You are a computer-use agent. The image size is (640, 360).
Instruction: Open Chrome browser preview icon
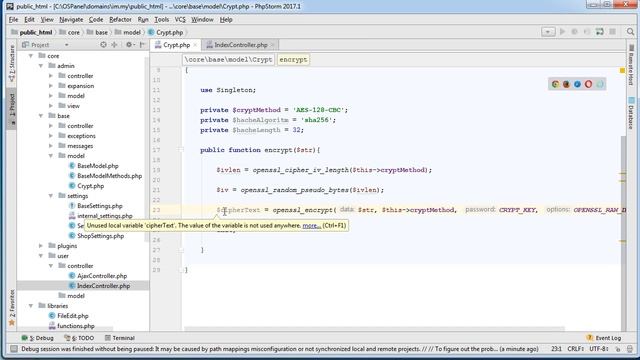(x=555, y=84)
